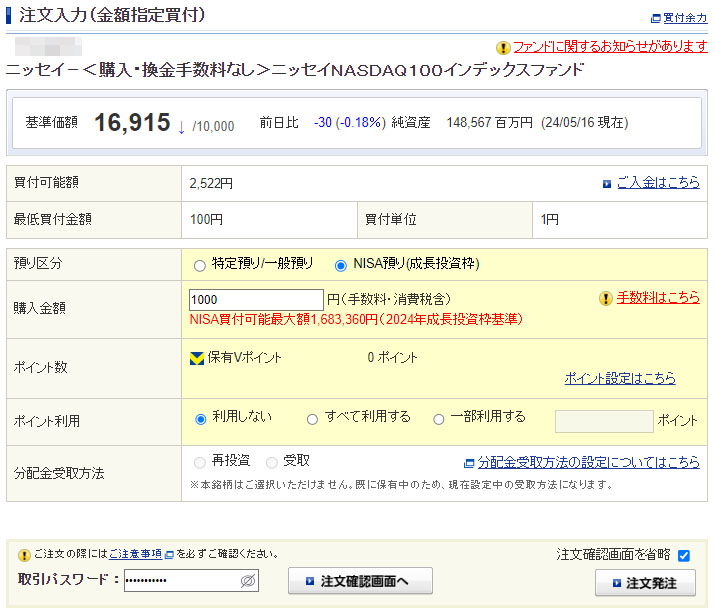The height and width of the screenshot is (616, 716).
Task: Select 特定預り/一般預り radio button
Action: click(200, 265)
